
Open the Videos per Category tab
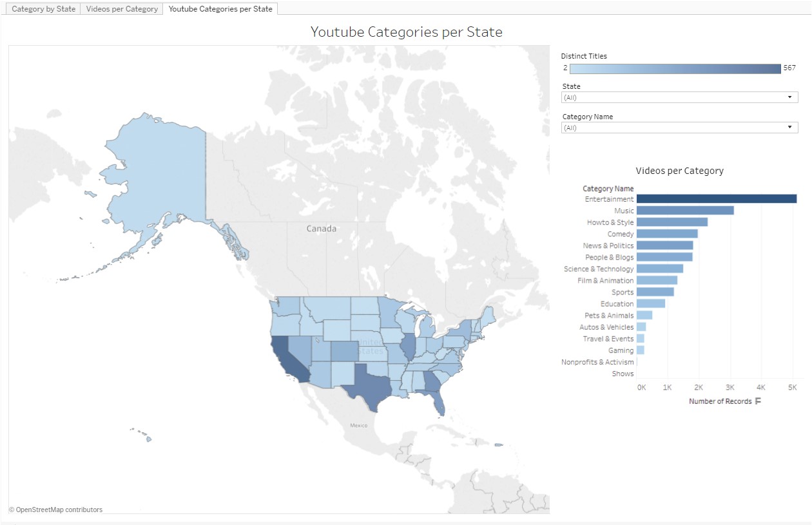click(122, 9)
